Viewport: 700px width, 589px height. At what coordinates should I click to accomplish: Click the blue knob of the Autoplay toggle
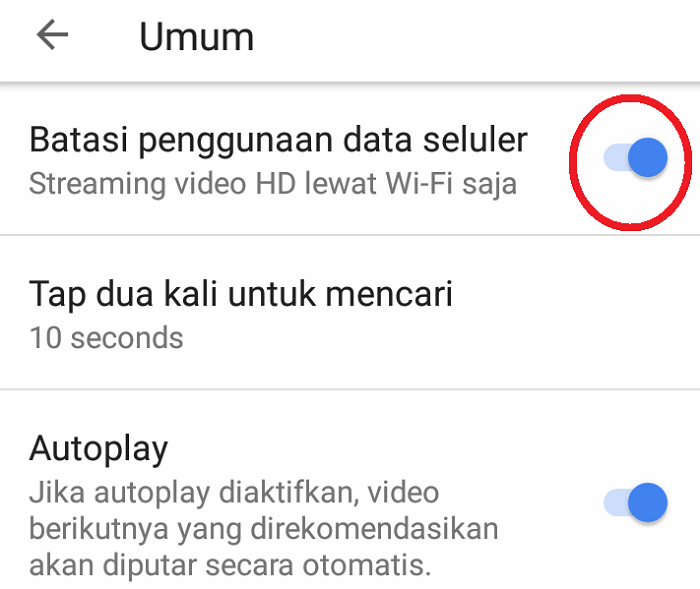[x=648, y=502]
